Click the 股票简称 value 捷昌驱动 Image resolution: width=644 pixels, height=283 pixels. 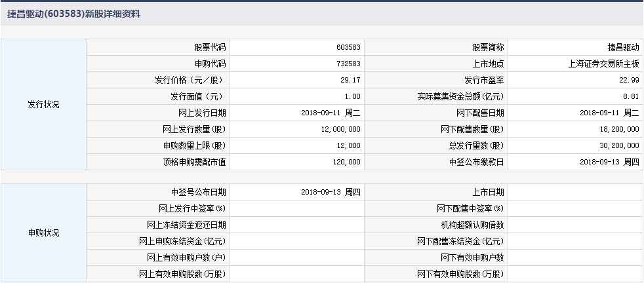point(623,48)
